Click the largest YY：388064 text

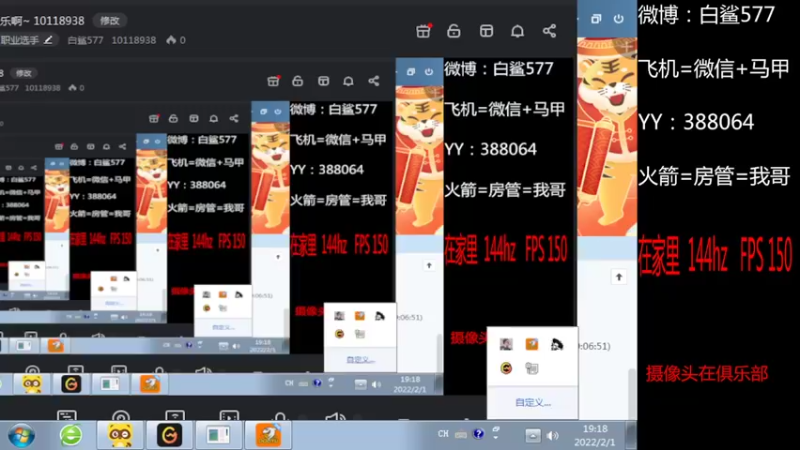[x=696, y=122]
